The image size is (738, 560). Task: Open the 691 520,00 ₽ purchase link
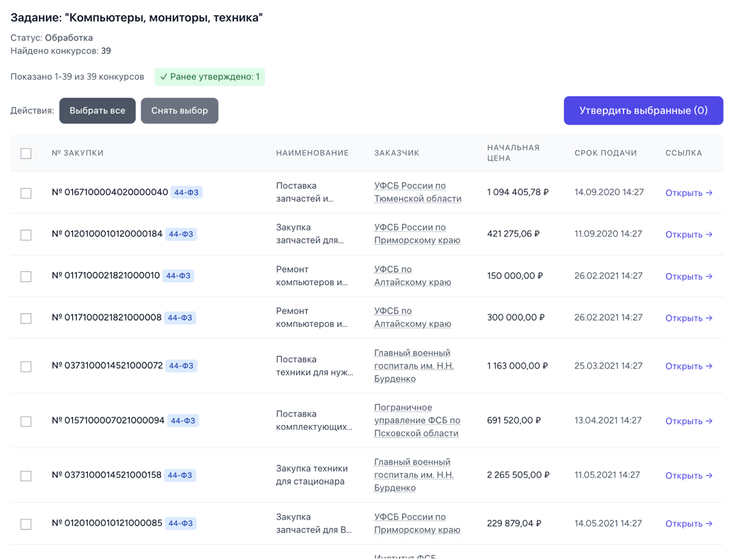(689, 421)
